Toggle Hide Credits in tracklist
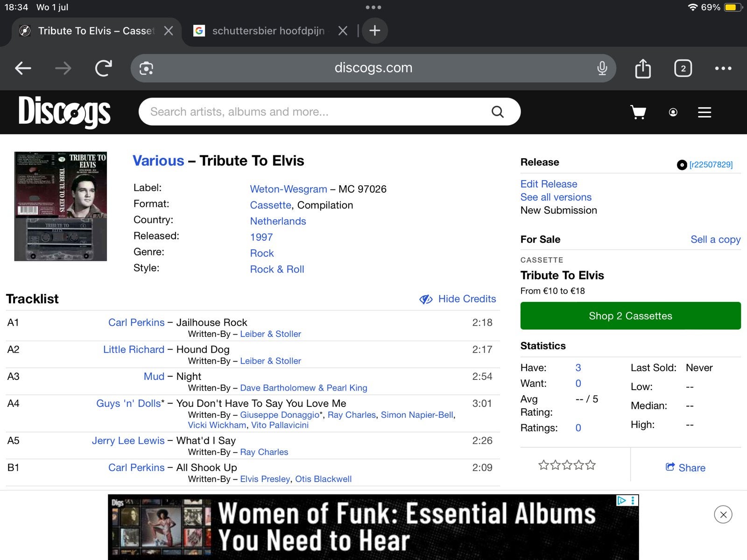Viewport: 747px width, 560px height. [x=458, y=299]
